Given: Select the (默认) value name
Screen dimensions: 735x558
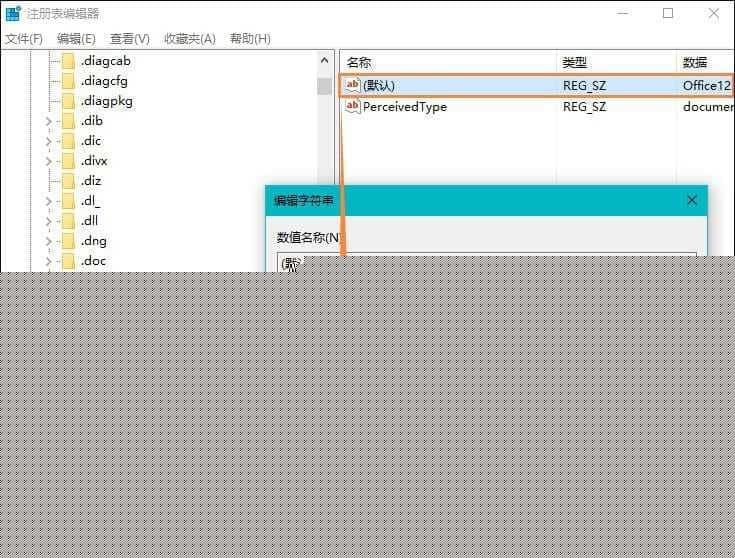Looking at the screenshot, I should click(x=379, y=85).
